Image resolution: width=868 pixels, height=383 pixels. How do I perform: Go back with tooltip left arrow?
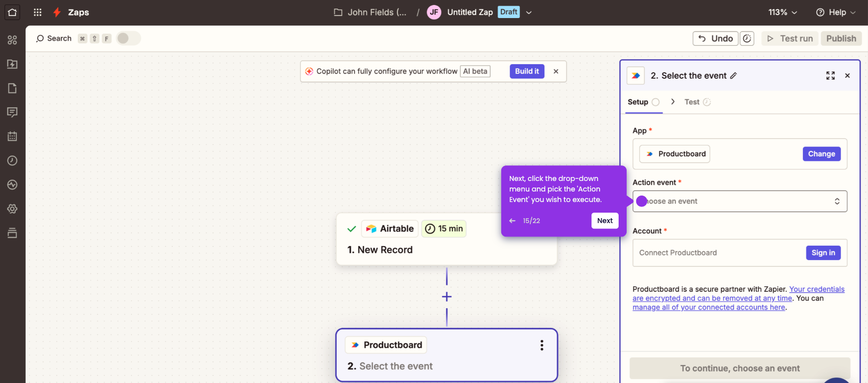tap(512, 221)
